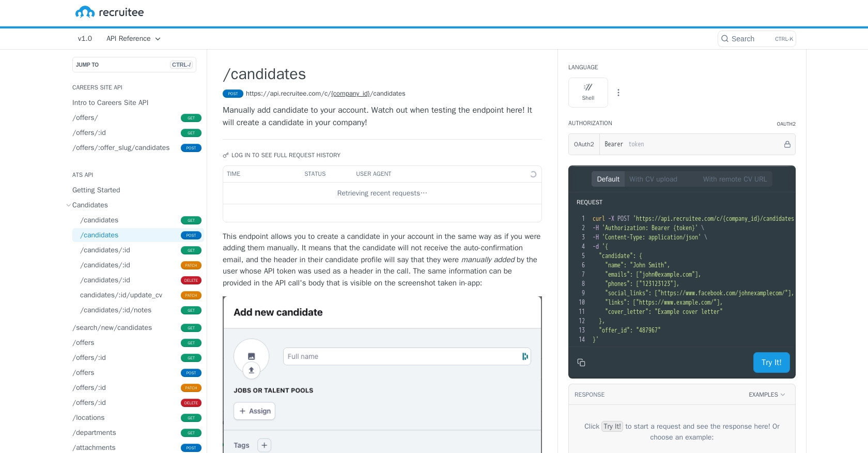Click the {company_id} link in URL

350,94
